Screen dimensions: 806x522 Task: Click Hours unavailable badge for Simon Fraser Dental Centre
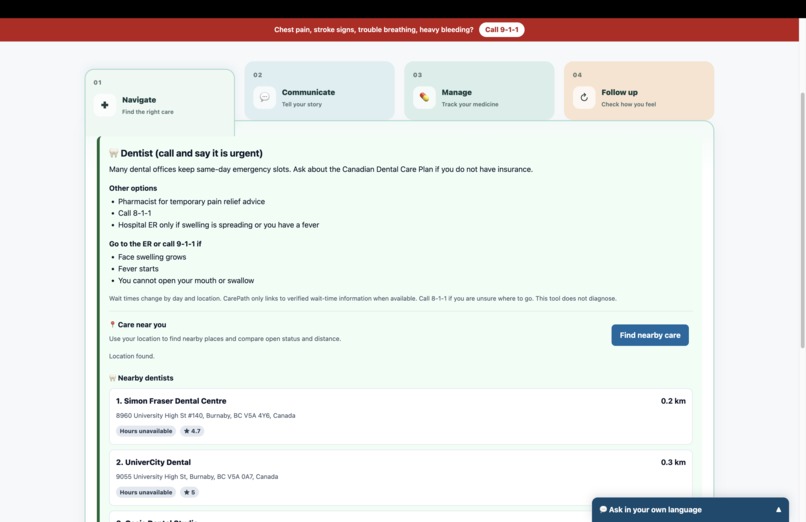click(x=146, y=431)
